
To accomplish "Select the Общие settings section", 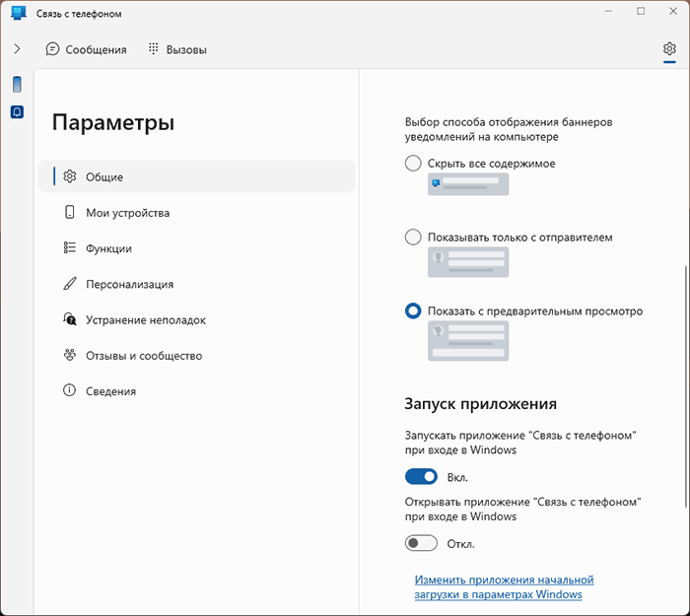I will 196,176.
